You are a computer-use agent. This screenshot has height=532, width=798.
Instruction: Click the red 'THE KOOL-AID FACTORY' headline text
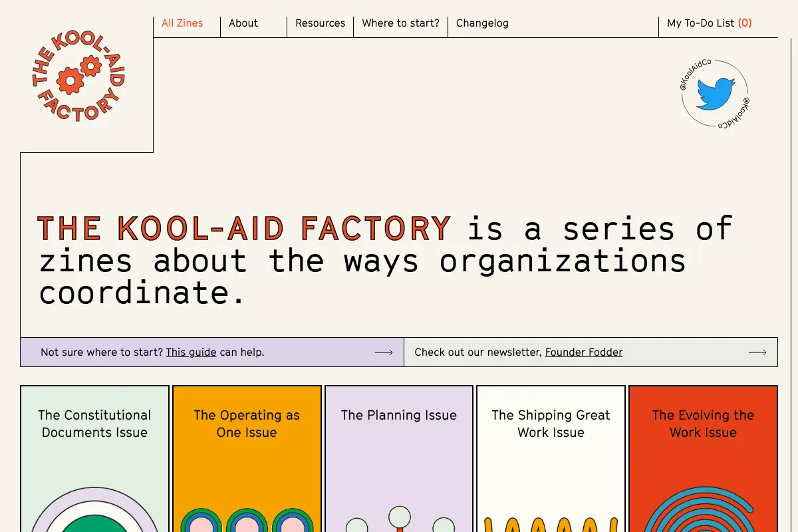(x=244, y=228)
